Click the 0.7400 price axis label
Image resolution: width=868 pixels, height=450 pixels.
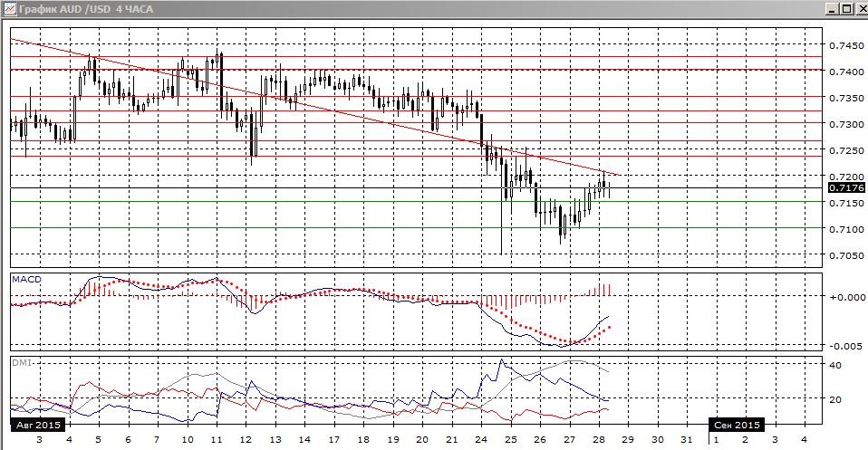846,72
